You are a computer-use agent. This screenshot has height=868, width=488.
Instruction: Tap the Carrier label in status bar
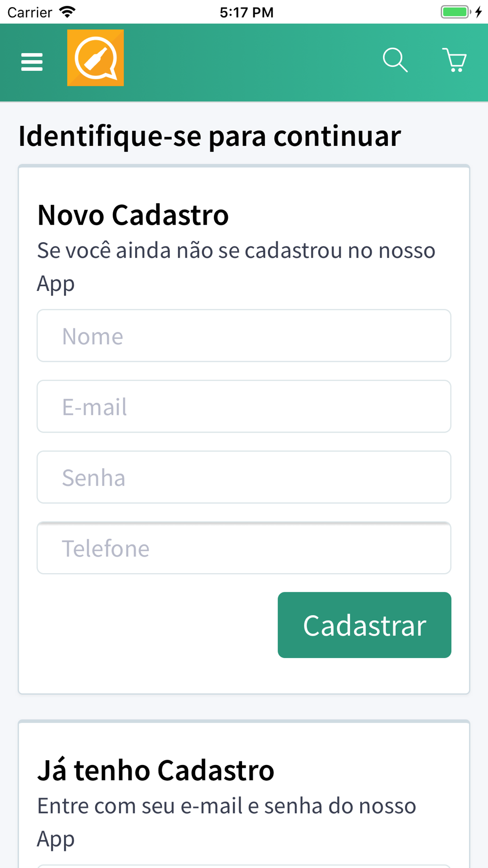30,12
